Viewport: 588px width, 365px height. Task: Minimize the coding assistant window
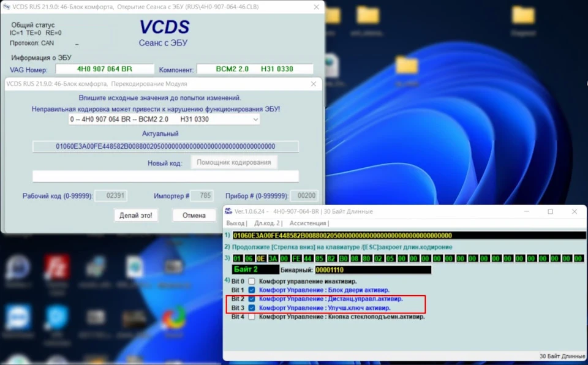tap(527, 211)
